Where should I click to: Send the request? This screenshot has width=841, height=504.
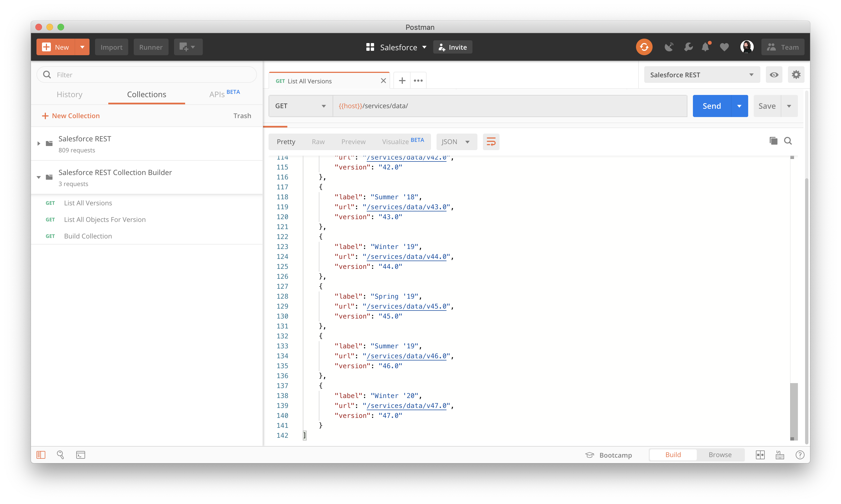[711, 106]
